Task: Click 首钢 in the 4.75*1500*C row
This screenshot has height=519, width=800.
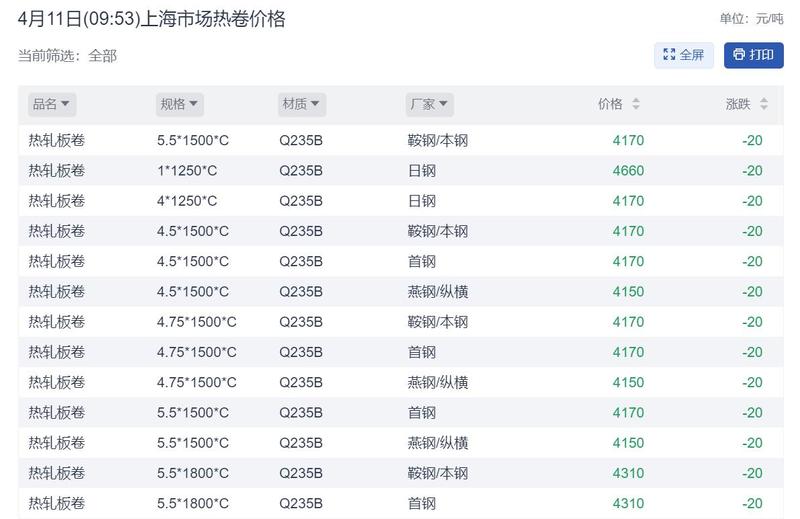Action: pyautogui.click(x=421, y=352)
